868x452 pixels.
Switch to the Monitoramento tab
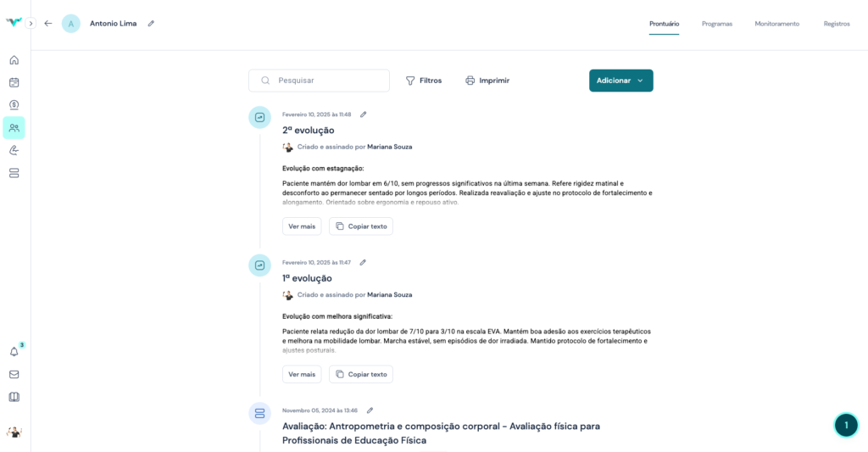coord(776,24)
